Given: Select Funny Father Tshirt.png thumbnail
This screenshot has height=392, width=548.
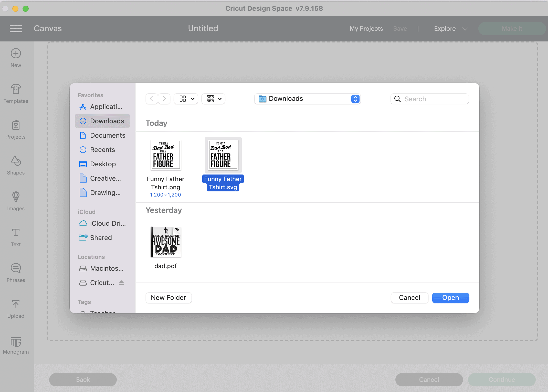Looking at the screenshot, I should pos(166,155).
